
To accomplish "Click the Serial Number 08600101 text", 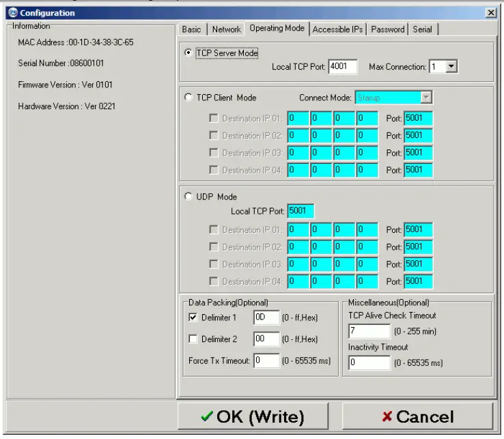I will pyautogui.click(x=61, y=63).
